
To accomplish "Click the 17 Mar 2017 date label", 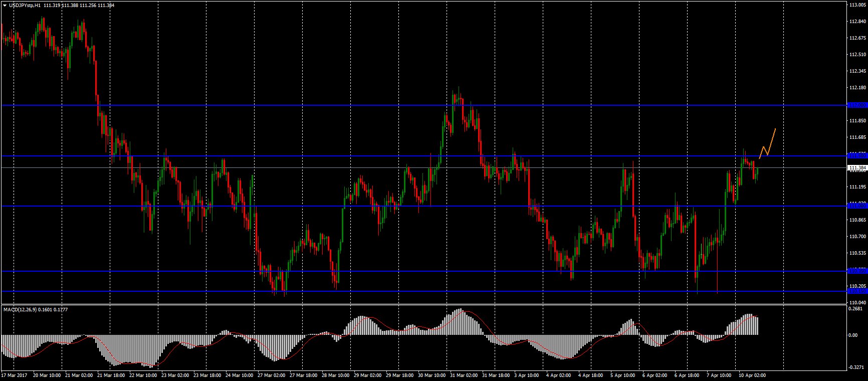I will 15,375.
